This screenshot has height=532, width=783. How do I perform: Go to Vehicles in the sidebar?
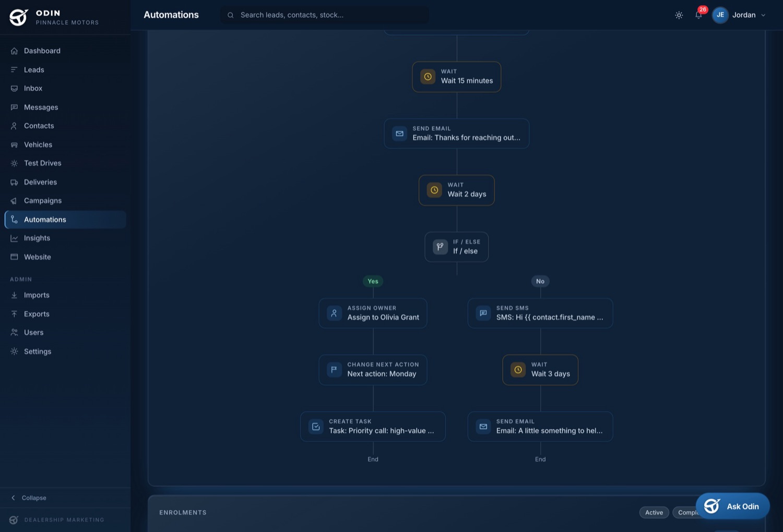coord(65,144)
